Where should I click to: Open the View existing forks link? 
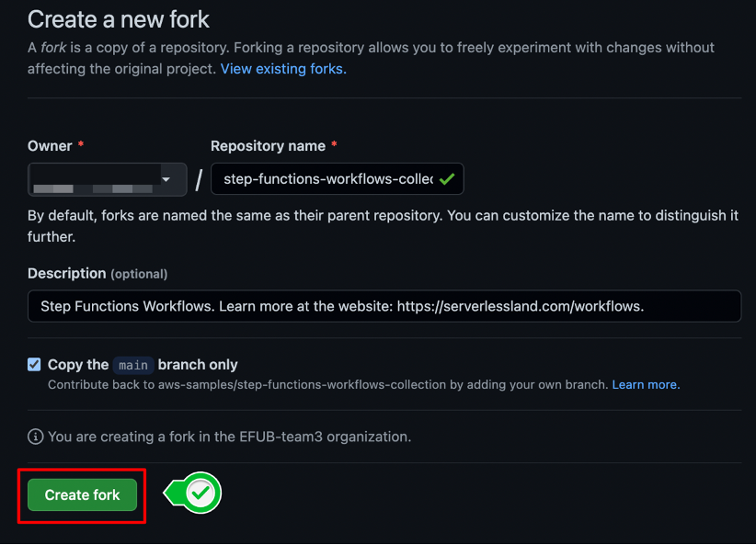pos(283,69)
